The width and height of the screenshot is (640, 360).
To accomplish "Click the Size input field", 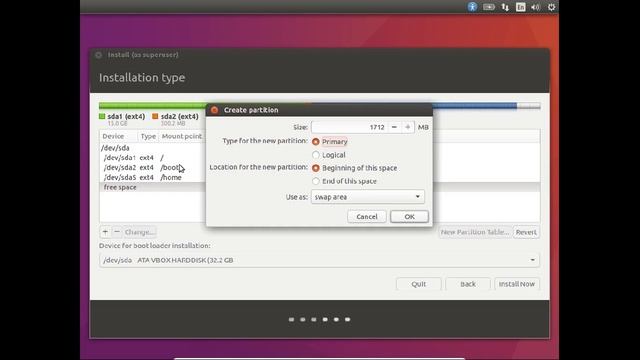I will (x=349, y=127).
